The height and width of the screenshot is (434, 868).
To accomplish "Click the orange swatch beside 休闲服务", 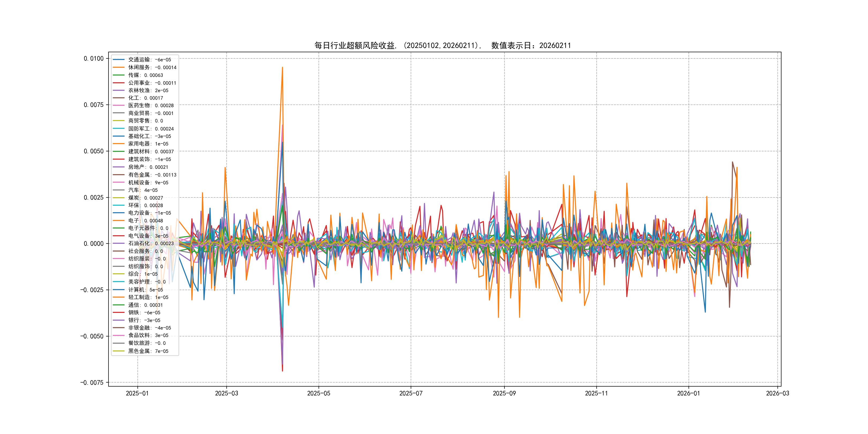I will point(119,68).
